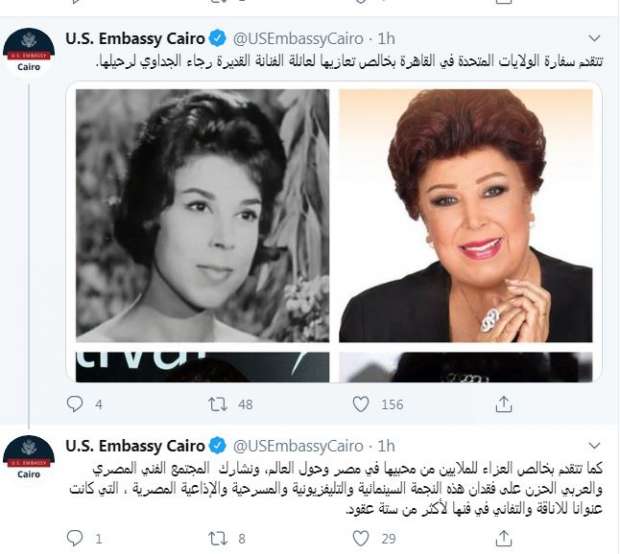Open U.S. Embassy Cairo avatar on first tweet
The image size is (620, 554).
pos(28,53)
